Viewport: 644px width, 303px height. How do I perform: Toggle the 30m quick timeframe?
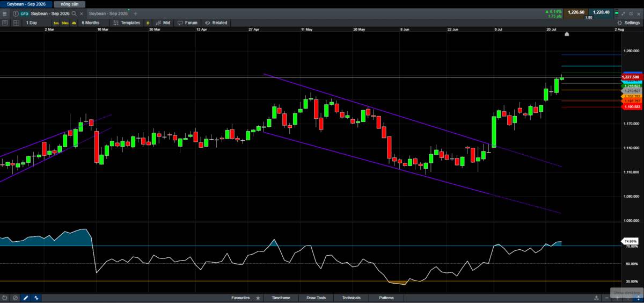click(64, 23)
